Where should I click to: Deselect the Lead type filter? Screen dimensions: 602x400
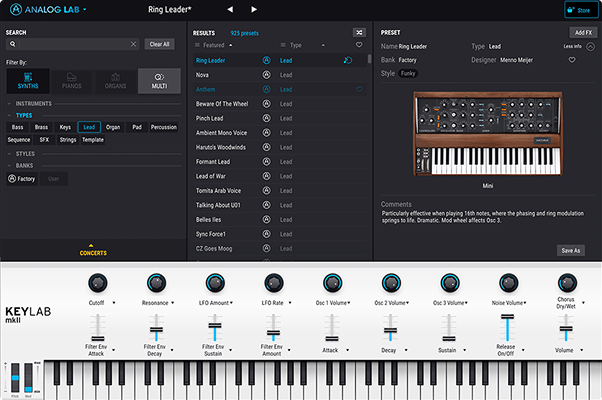89,127
